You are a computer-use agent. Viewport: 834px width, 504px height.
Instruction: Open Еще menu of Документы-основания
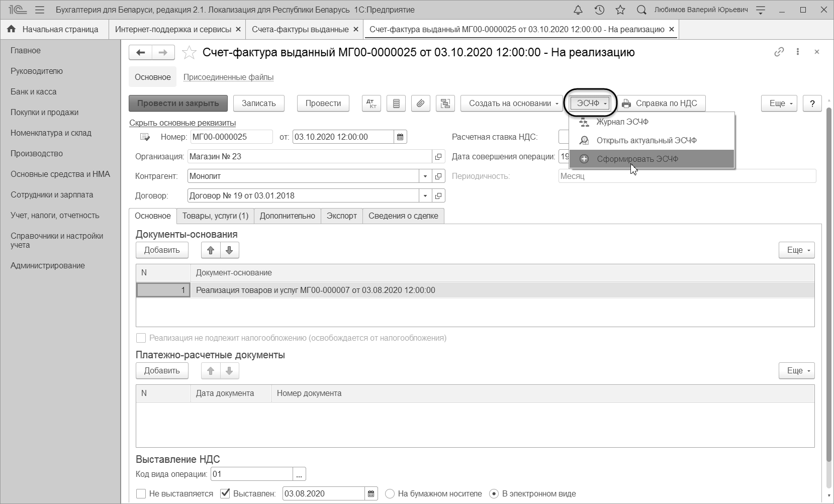tap(797, 250)
